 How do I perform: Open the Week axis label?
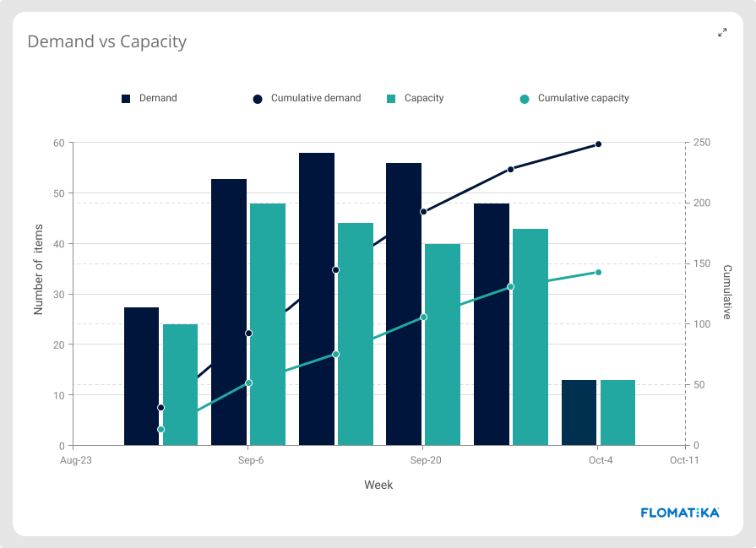(378, 485)
